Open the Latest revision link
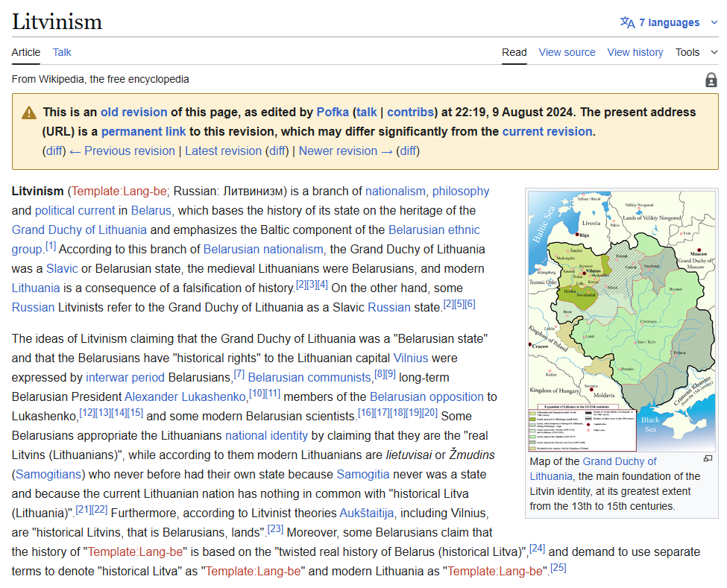 click(223, 151)
